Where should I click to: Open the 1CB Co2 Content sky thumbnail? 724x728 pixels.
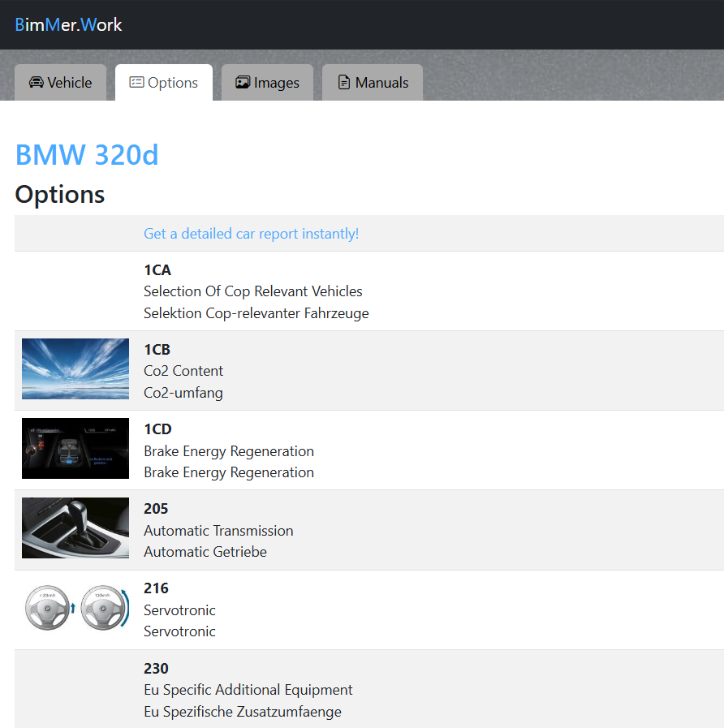[x=75, y=369]
